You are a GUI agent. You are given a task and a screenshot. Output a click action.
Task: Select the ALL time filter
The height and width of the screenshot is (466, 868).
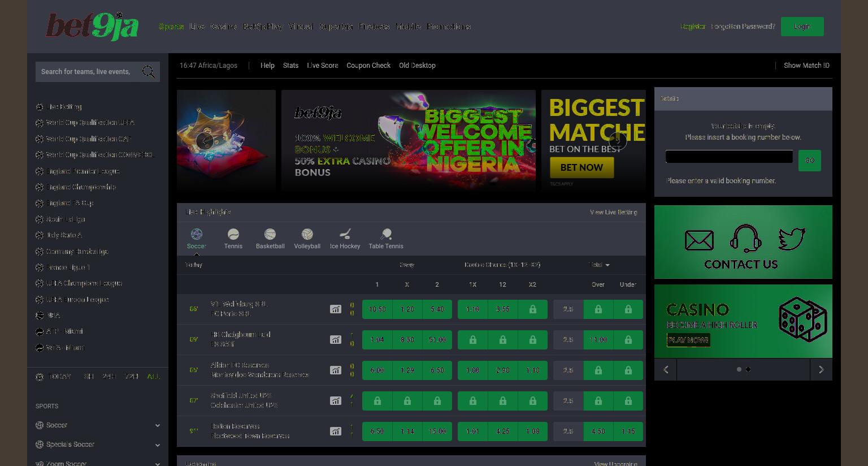click(153, 377)
